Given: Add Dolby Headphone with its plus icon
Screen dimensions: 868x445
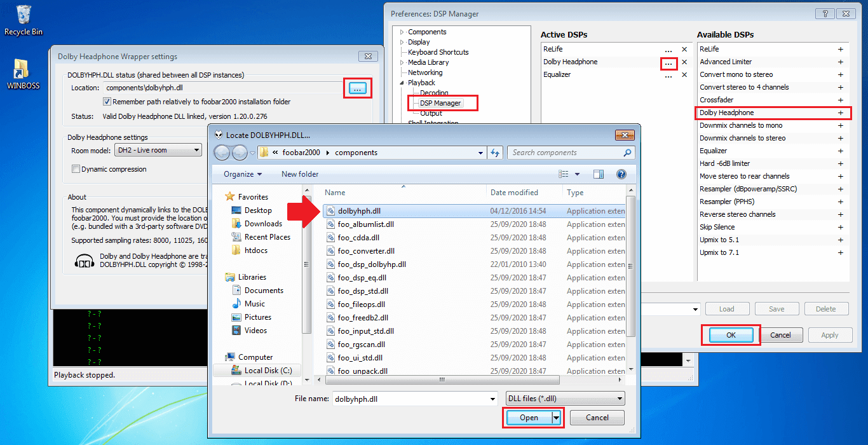Looking at the screenshot, I should [841, 113].
